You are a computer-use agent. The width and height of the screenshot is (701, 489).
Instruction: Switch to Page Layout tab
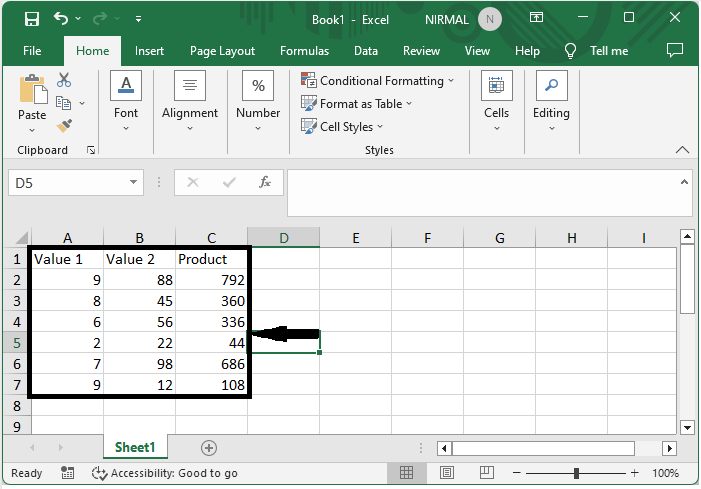tap(222, 51)
